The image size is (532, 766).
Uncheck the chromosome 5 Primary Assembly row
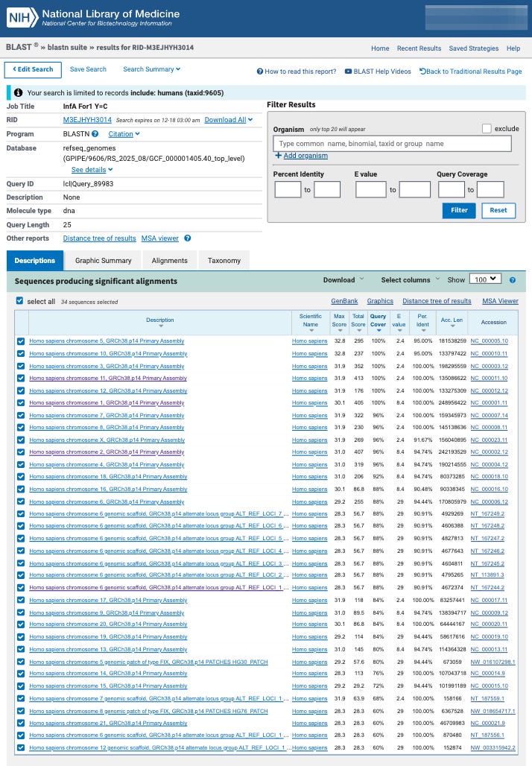21,341
